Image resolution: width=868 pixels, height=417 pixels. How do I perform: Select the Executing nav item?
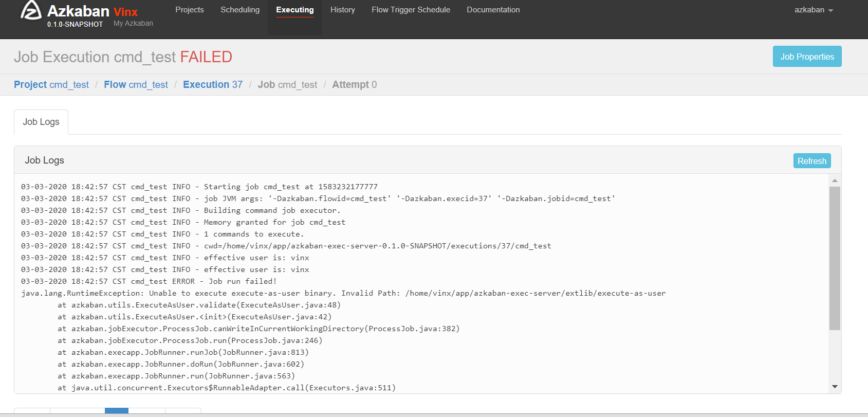click(x=295, y=10)
